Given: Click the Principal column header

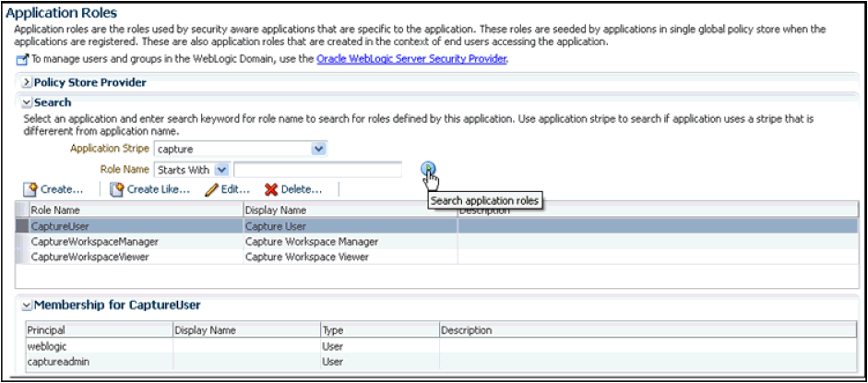Looking at the screenshot, I should (99, 330).
